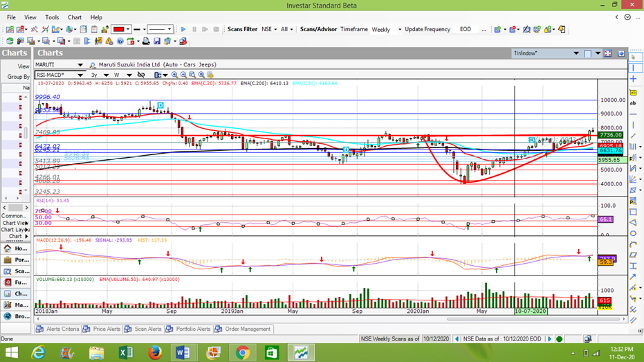This screenshot has height=362, width=644.
Task: Select the pointer cursor drawing tool
Action: point(633,57)
